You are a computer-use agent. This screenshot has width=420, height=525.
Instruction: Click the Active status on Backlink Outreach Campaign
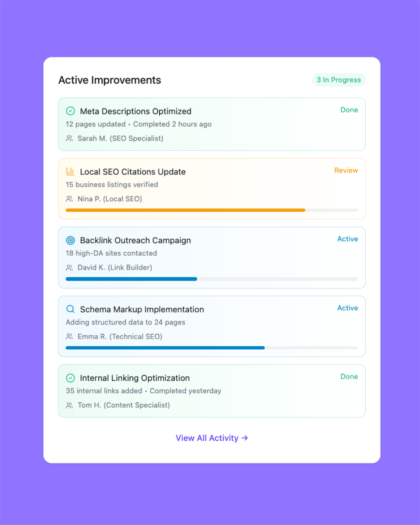click(x=347, y=239)
